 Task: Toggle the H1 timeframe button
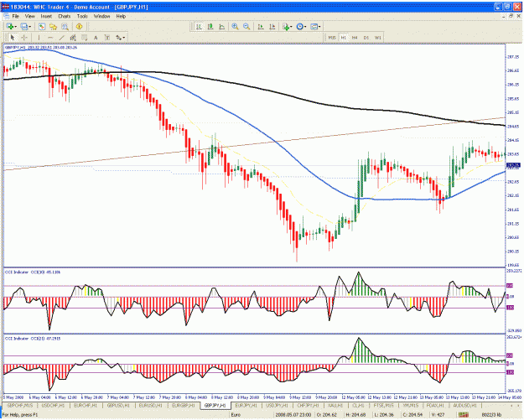point(343,38)
